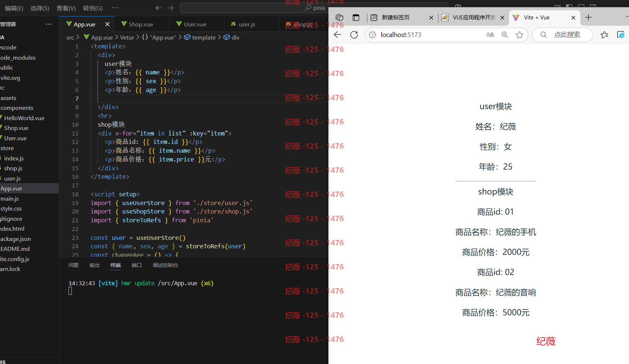Click the browser back arrow
Screen dimensions: 629x364
[x=338, y=34]
